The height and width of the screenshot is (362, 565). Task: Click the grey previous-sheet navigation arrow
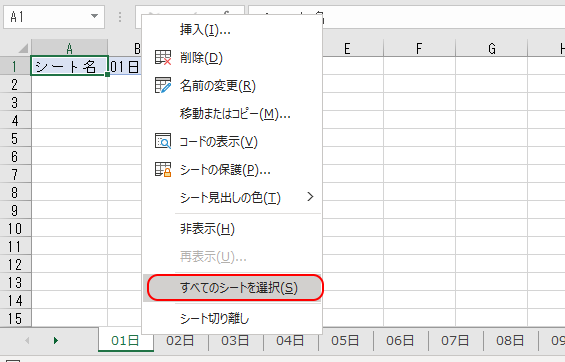point(27,340)
